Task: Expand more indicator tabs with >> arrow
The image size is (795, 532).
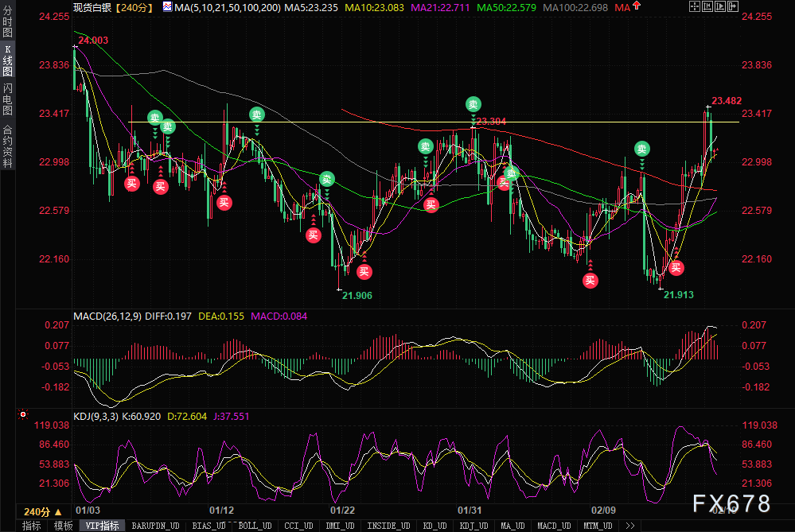Action: tap(629, 526)
